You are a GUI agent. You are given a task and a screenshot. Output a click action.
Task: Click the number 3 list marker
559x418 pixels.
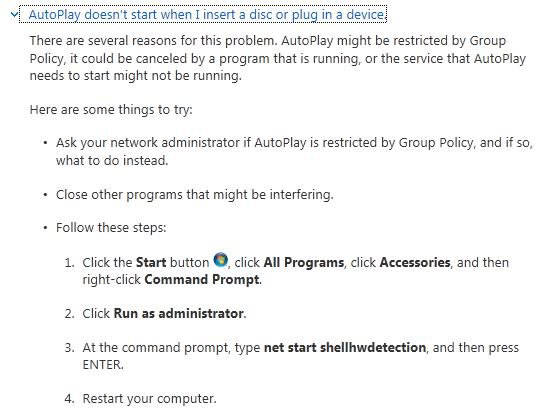69,348
